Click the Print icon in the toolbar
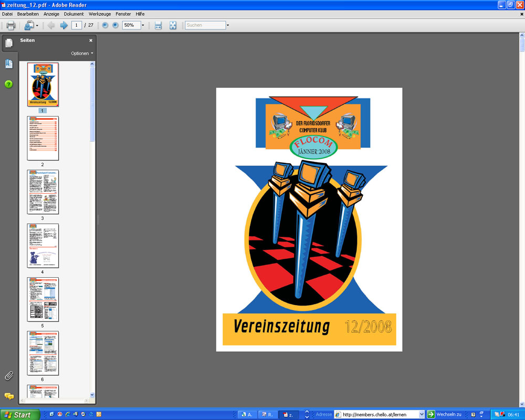 (x=10, y=25)
